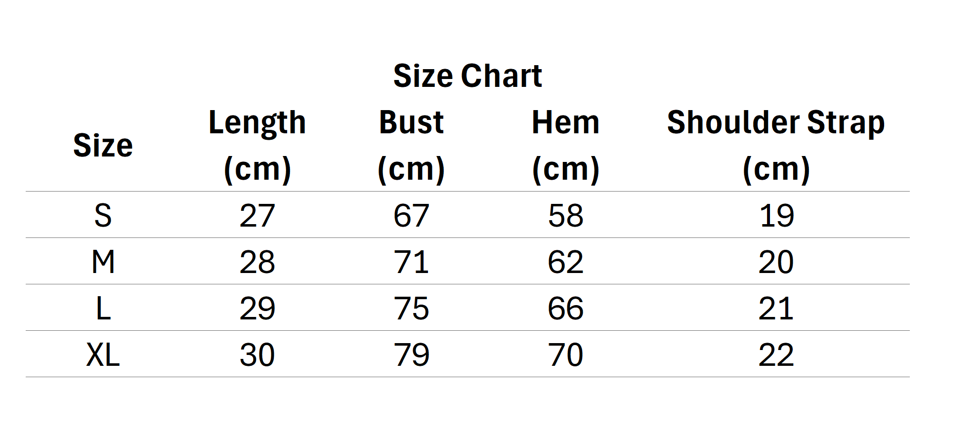
Task: Select the Shoulder Strap (cm) header
Action: click(x=776, y=145)
